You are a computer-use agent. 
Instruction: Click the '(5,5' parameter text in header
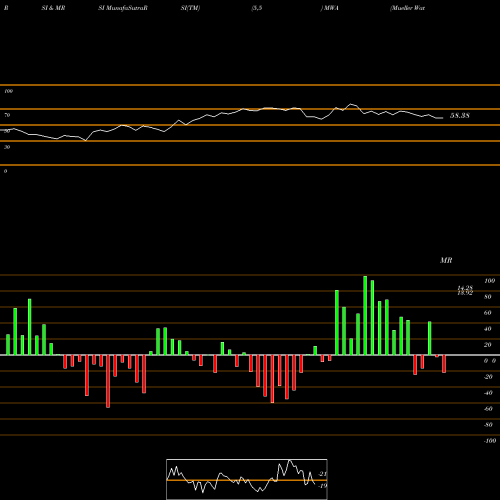tap(257, 8)
